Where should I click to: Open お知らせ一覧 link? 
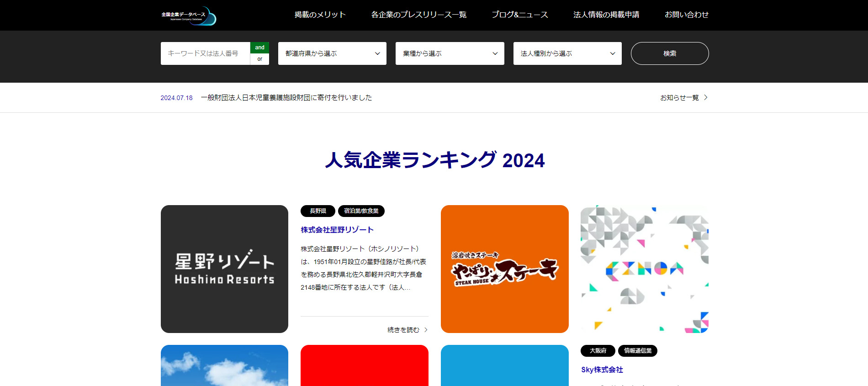tap(679, 98)
